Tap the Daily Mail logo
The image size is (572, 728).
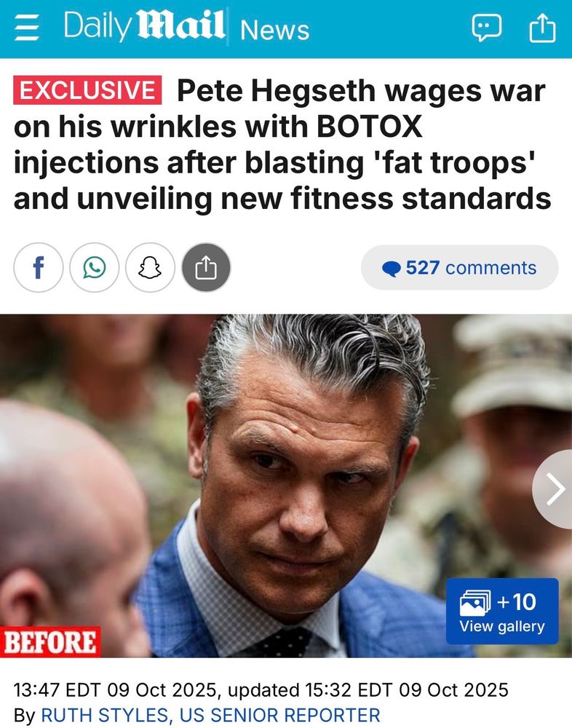click(x=144, y=26)
